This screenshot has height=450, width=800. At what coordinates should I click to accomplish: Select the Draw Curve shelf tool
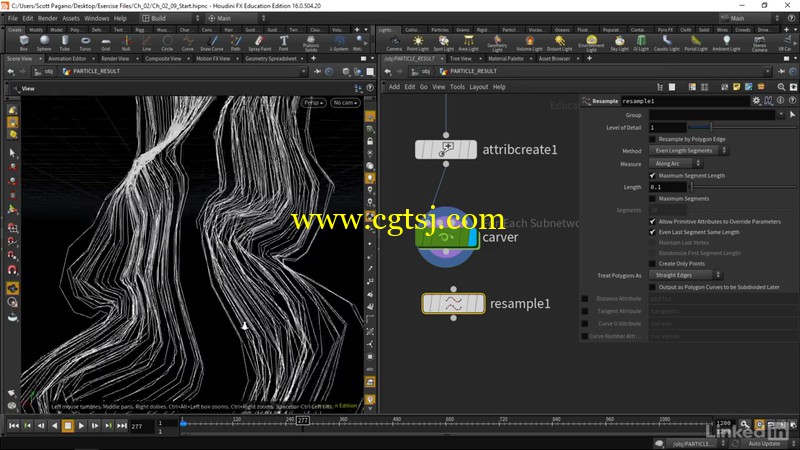[212, 43]
